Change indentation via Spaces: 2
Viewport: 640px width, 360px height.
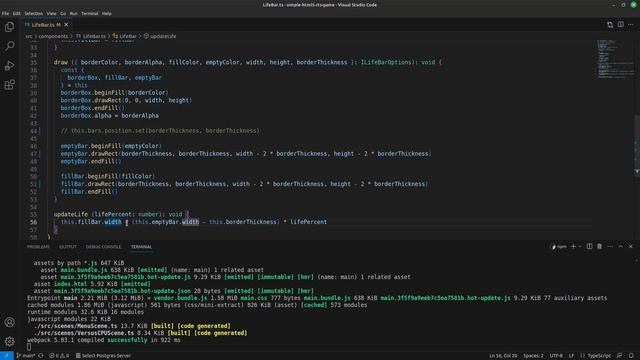pos(533,356)
